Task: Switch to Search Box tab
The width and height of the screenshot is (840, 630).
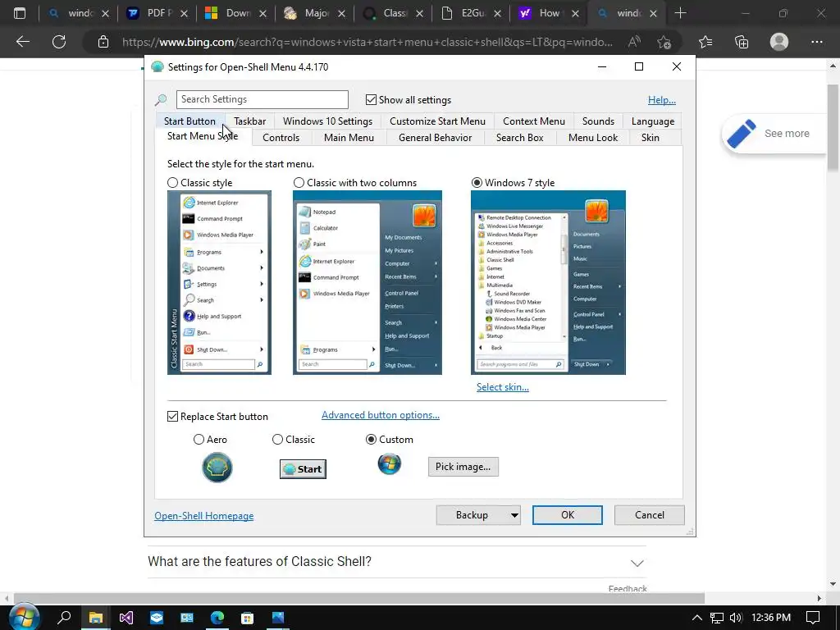Action: pos(519,138)
